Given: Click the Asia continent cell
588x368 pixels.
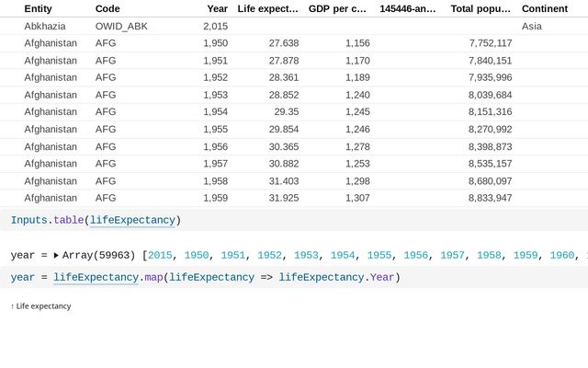Looking at the screenshot, I should point(531,27).
